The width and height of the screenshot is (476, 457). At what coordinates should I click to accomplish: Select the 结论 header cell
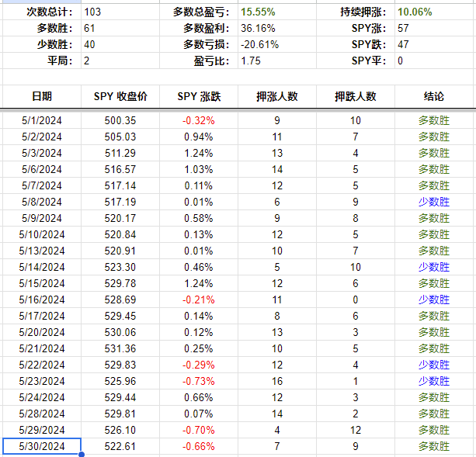click(x=434, y=96)
